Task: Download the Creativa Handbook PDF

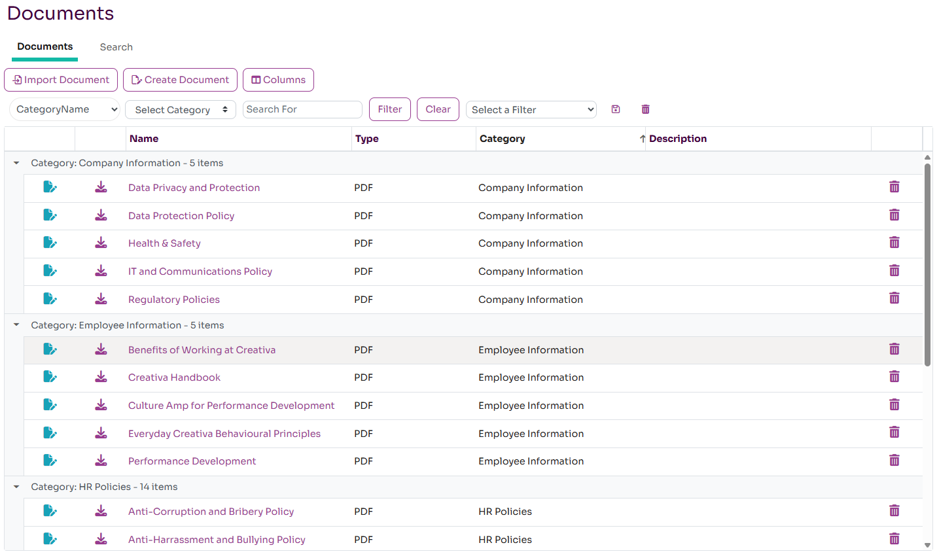Action: (101, 377)
